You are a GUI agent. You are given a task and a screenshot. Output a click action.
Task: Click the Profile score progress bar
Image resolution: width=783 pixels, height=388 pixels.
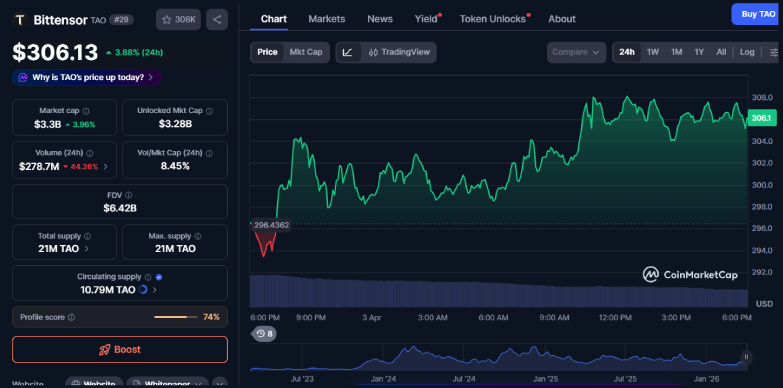(177, 317)
